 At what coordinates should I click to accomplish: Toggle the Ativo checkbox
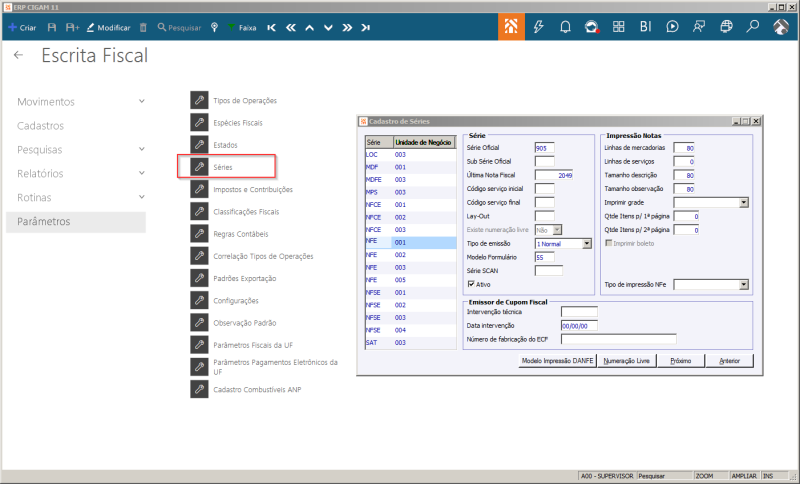pyautogui.click(x=471, y=284)
